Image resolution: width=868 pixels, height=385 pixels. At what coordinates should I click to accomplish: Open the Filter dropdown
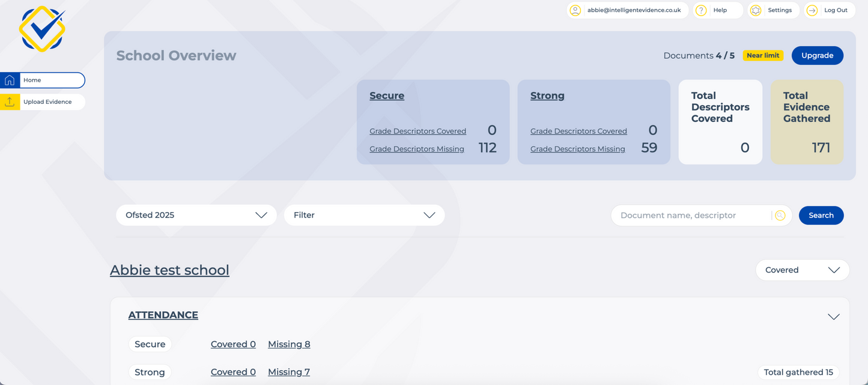364,214
